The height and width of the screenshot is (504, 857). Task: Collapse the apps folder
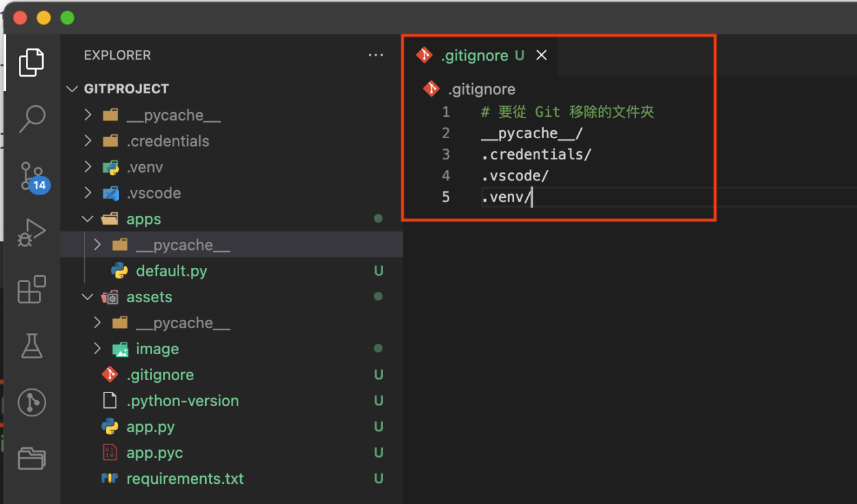click(88, 219)
